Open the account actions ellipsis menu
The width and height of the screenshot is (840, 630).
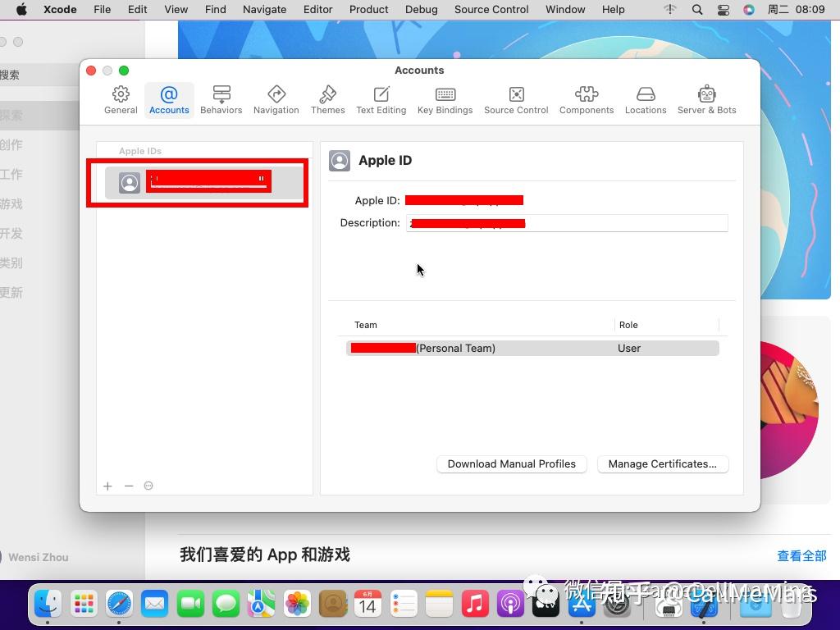tap(148, 486)
